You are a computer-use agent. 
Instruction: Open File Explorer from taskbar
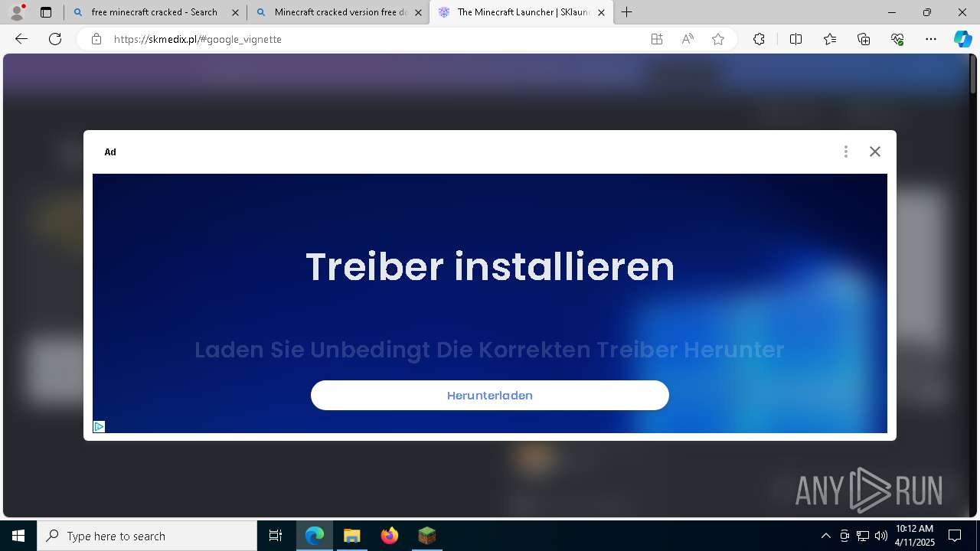351,536
